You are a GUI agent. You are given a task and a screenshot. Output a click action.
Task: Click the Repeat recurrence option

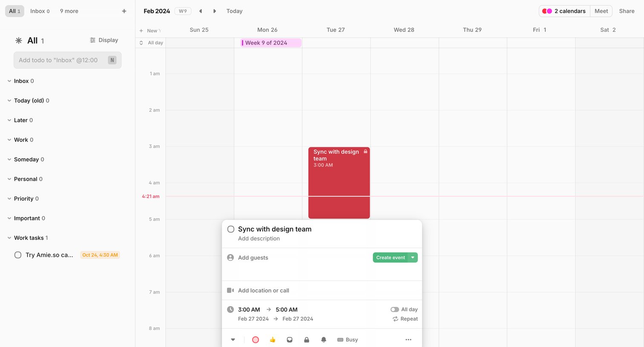coord(405,319)
